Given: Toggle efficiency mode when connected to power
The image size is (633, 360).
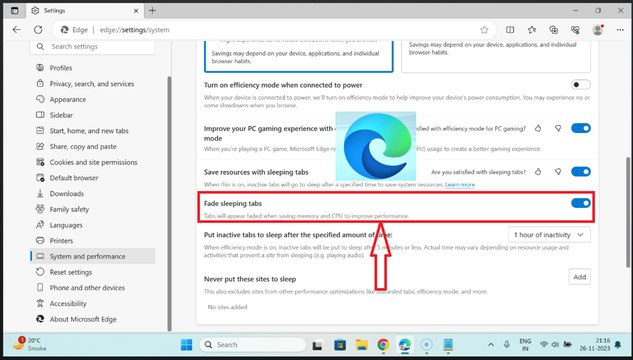Looking at the screenshot, I should click(x=581, y=85).
